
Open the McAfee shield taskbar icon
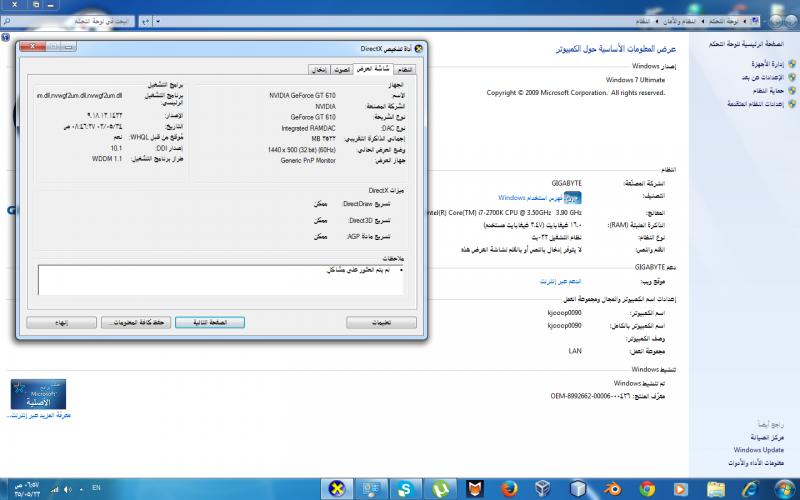click(x=474, y=489)
